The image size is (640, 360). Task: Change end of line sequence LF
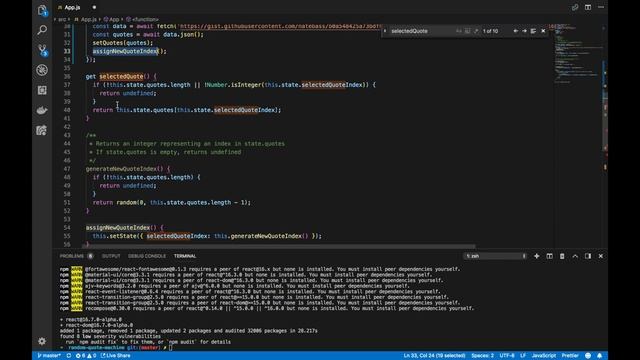click(523, 356)
